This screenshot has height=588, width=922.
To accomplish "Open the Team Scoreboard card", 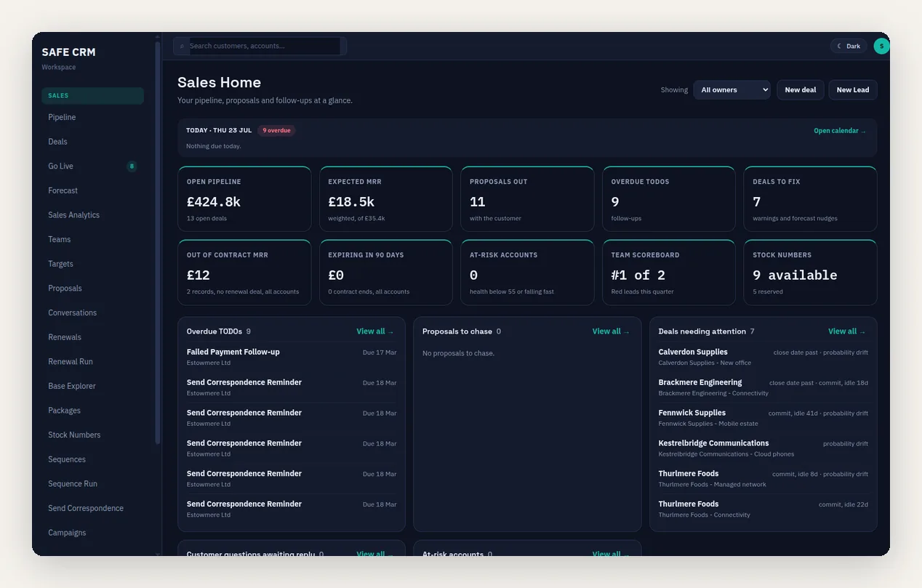I will pos(669,273).
